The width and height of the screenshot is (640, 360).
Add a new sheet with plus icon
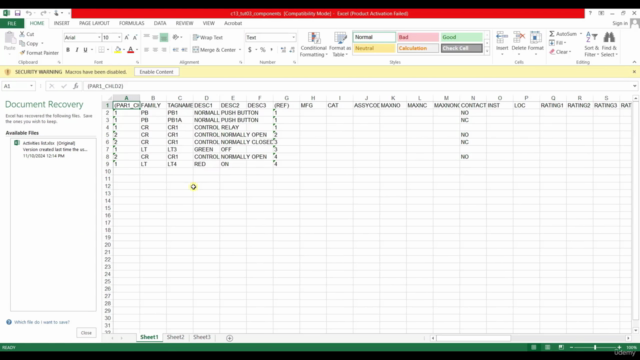pos(229,338)
